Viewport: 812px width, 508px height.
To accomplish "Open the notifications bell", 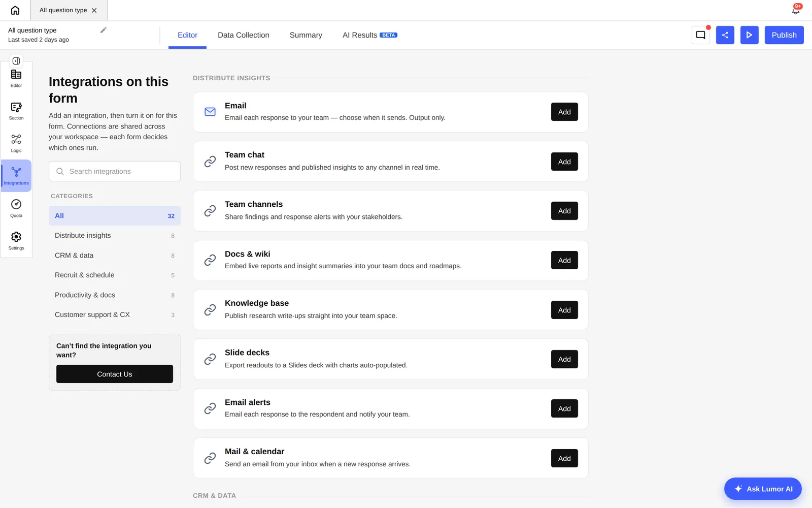I will coord(796,10).
